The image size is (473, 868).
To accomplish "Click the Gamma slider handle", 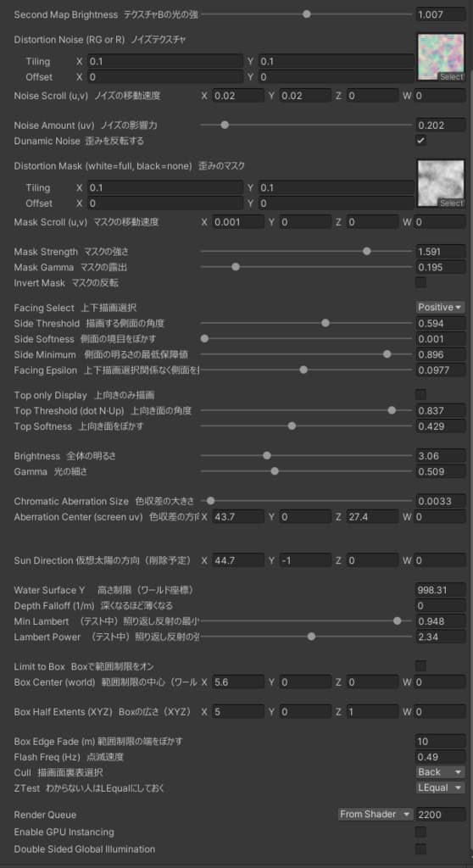I will point(274,471).
